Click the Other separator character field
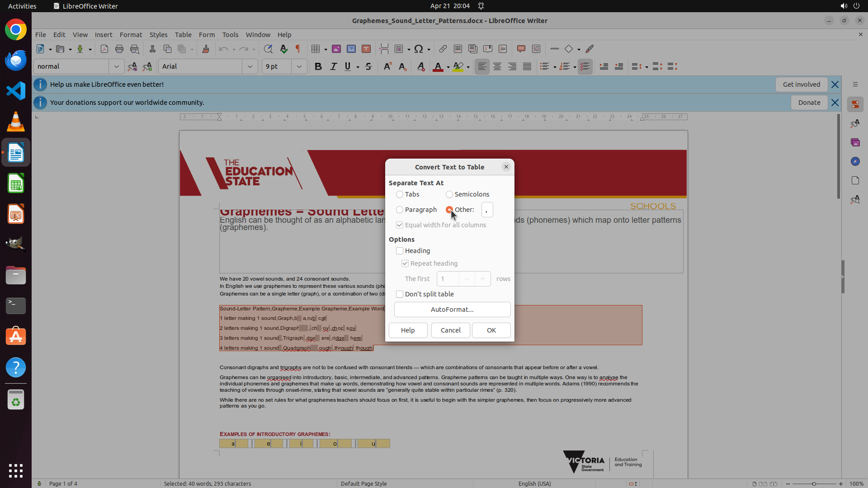The width and height of the screenshot is (868, 488). pyautogui.click(x=487, y=210)
